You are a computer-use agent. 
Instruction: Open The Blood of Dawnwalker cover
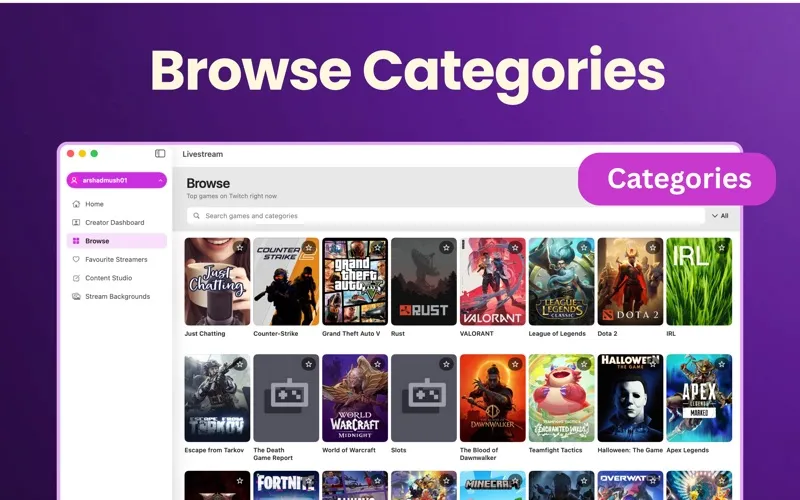[493, 398]
